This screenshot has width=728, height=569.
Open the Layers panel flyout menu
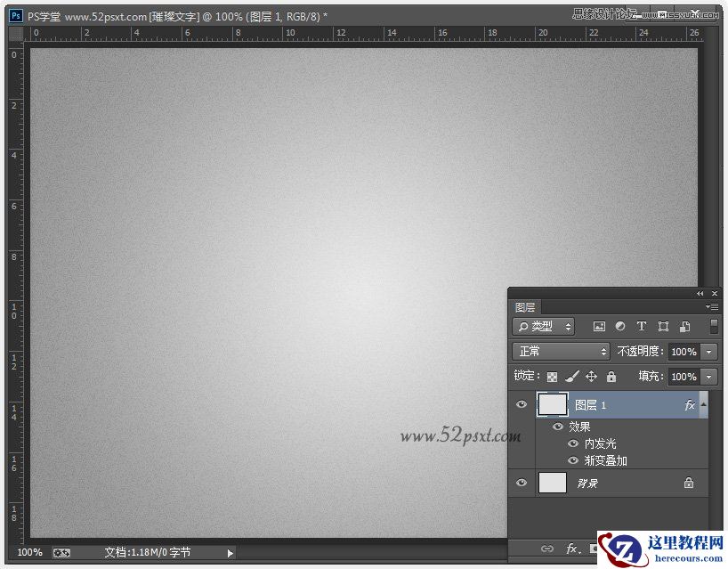712,306
